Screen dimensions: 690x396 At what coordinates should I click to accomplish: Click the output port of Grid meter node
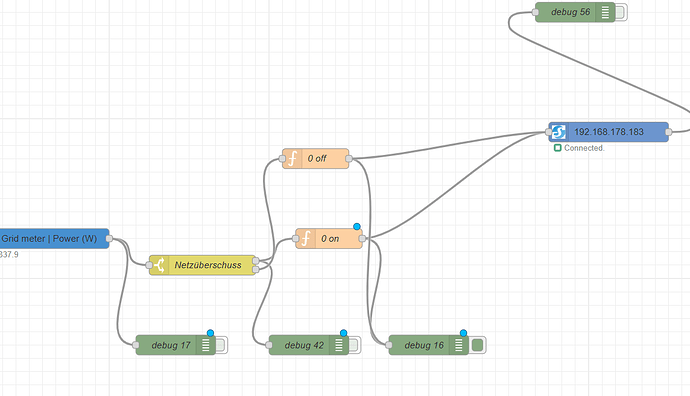[x=109, y=238]
